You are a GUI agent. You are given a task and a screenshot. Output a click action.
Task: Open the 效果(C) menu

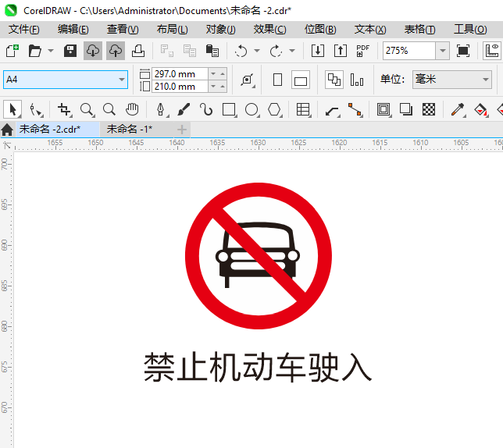point(269,30)
